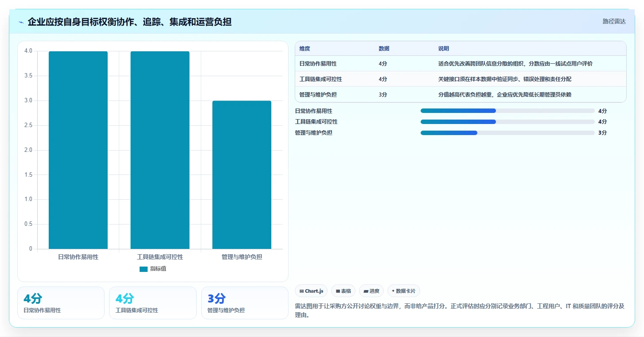Click table cell 工具链集成可控性
Screen dimensions: 644x337
pos(320,79)
